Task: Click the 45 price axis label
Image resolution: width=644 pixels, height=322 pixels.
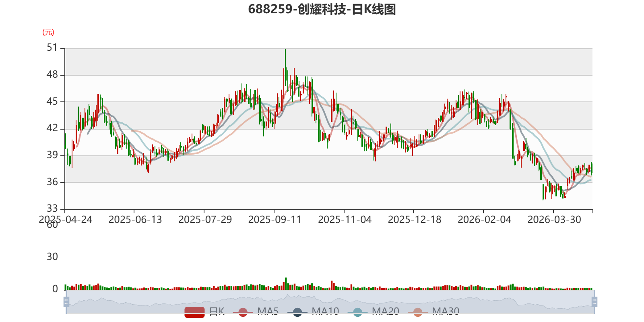Action: tap(52, 101)
